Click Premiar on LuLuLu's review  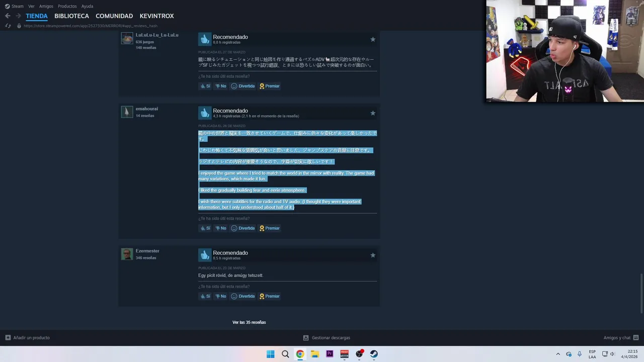(x=270, y=86)
